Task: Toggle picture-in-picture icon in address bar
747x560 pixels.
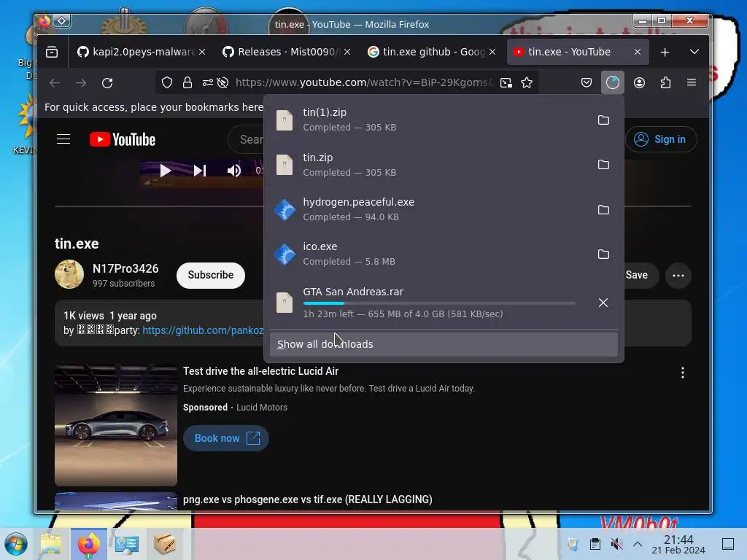Action: pyautogui.click(x=506, y=83)
